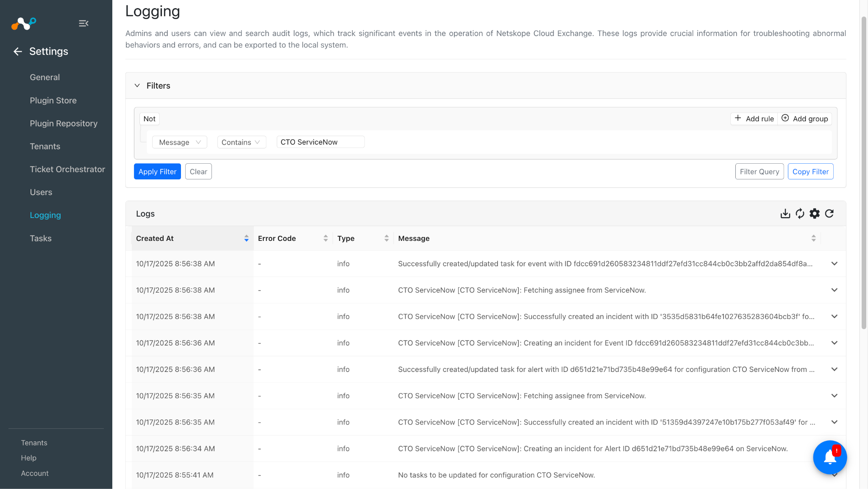Expand the incident '3535d5831b64fe...' log row
Image resolution: width=868 pixels, height=489 pixels.
click(834, 316)
